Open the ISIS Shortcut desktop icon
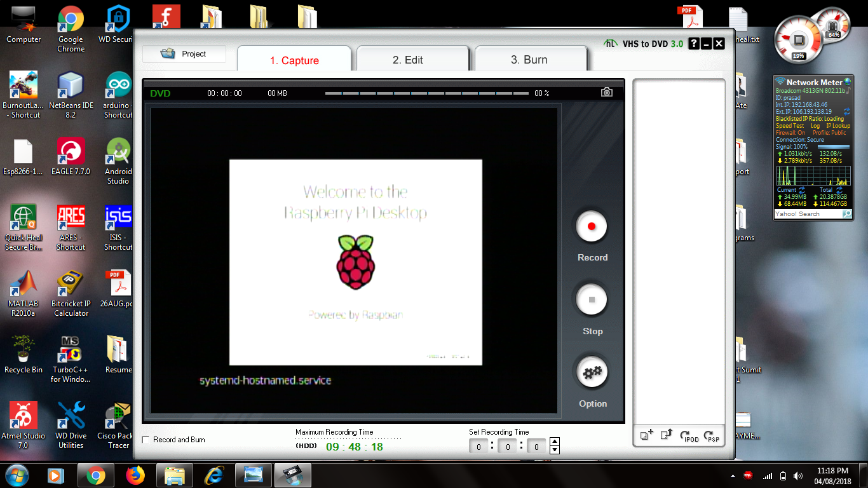Screen dimensions: 868x488 click(x=118, y=227)
